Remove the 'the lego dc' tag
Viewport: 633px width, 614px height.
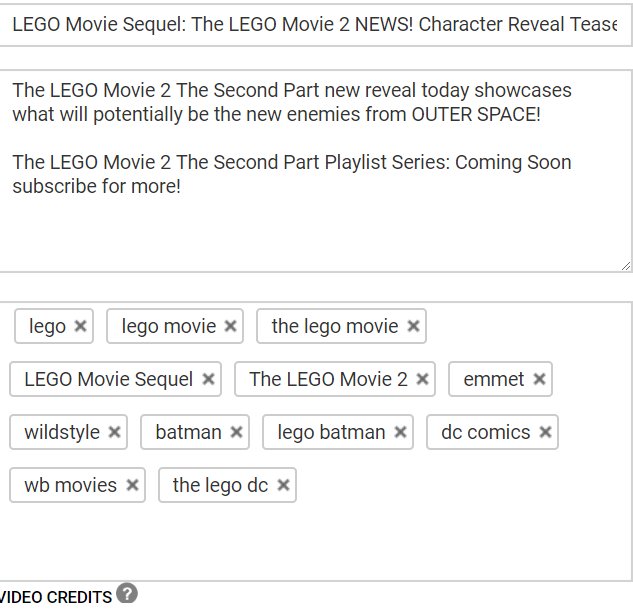pos(283,485)
